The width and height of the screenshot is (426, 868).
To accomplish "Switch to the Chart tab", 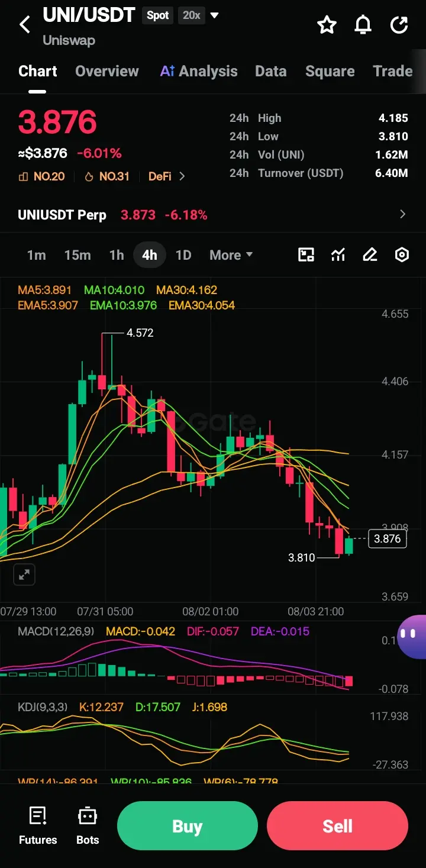I will 38,71.
